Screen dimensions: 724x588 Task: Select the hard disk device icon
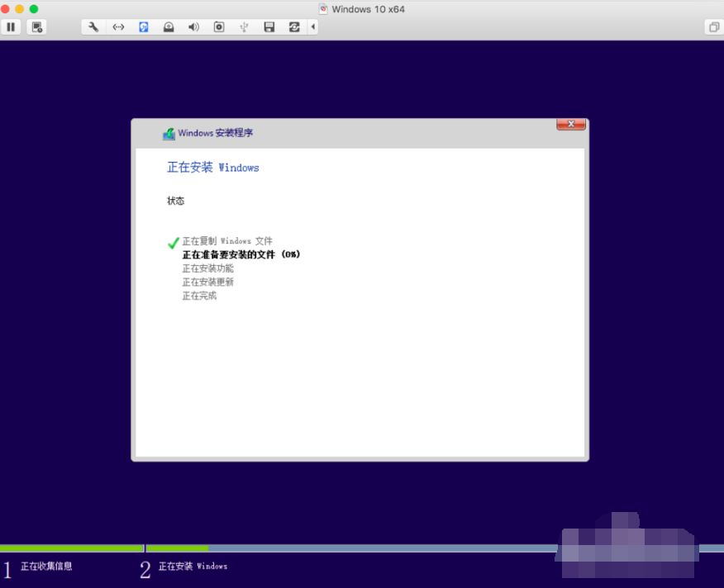143,26
